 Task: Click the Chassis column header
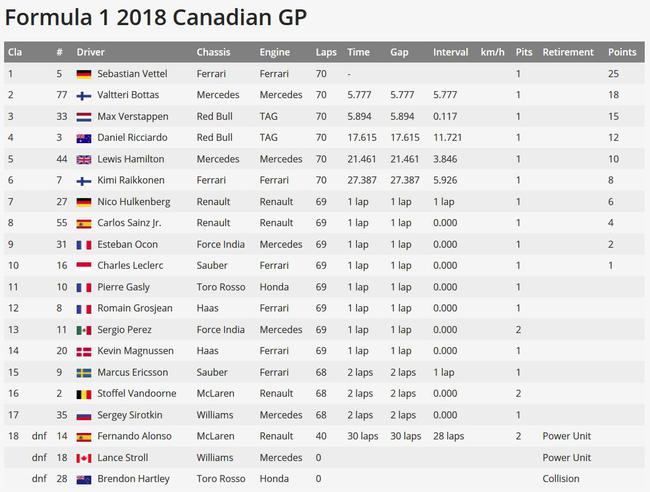point(213,52)
